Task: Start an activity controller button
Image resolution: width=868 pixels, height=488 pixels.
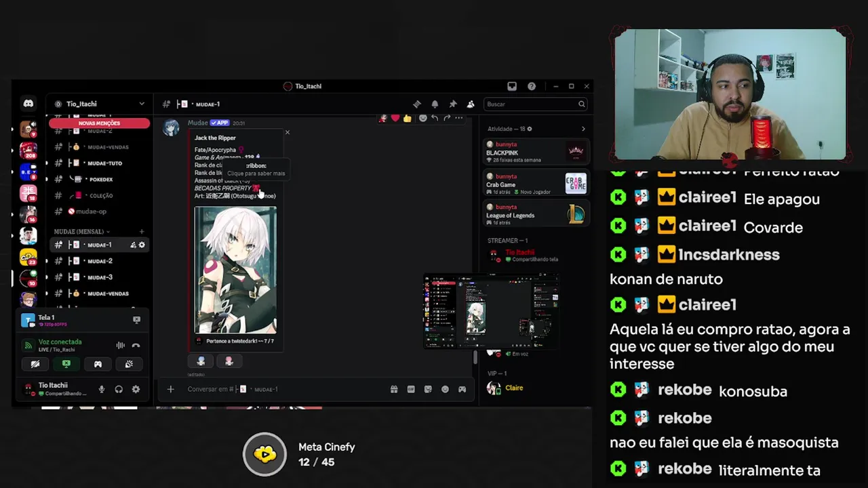Action: 98,364
